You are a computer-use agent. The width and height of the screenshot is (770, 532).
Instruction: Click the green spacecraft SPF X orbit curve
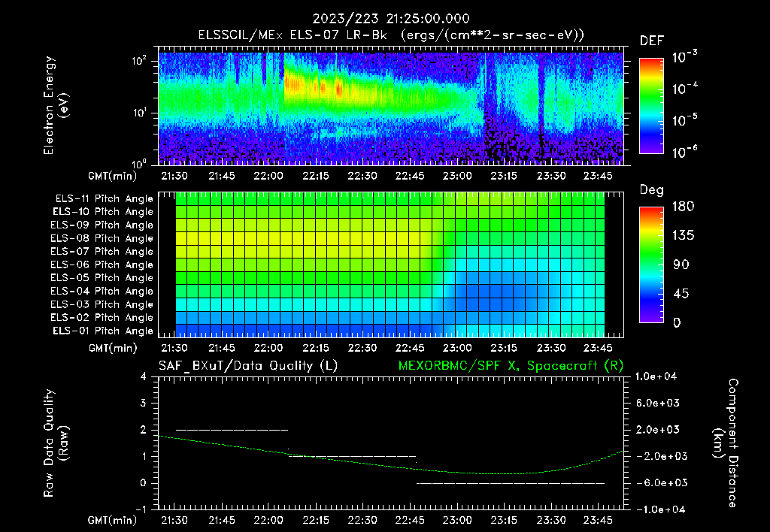pyautogui.click(x=391, y=465)
